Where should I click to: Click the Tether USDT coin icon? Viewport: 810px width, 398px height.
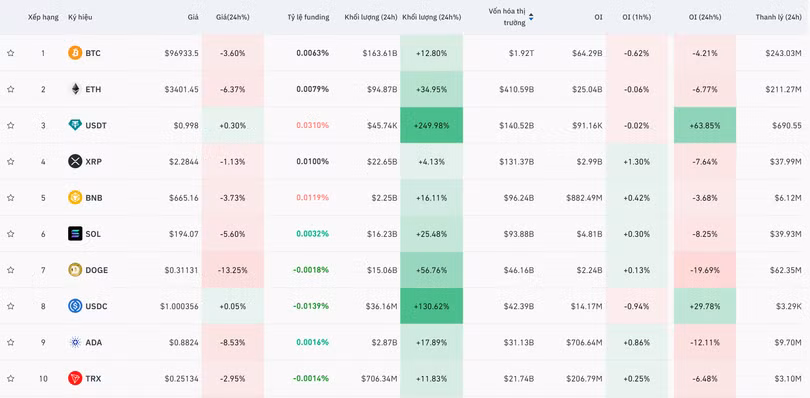75,125
